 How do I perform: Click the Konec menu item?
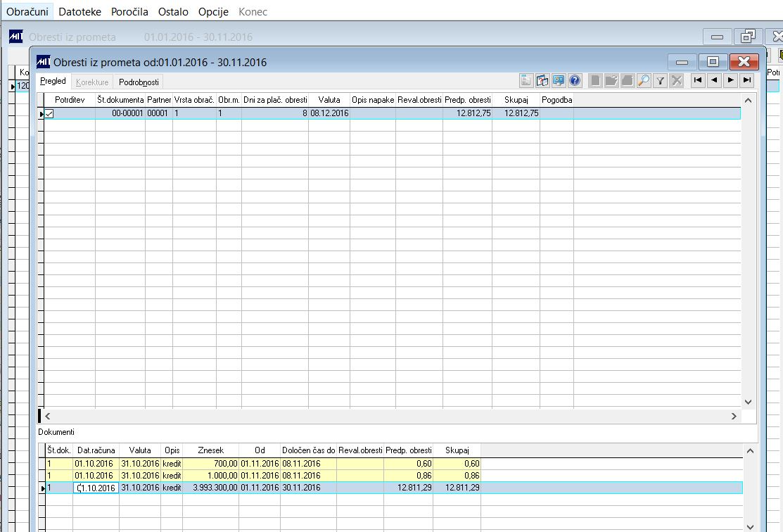[x=253, y=11]
